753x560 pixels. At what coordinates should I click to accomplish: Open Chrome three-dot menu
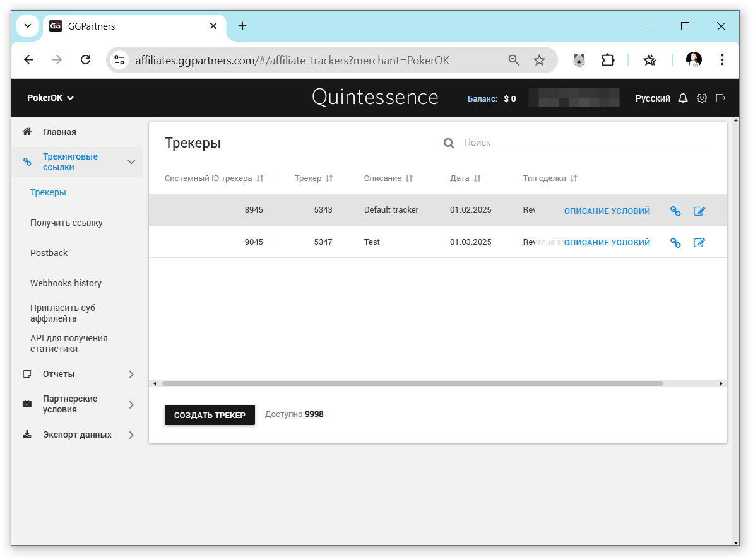point(722,60)
